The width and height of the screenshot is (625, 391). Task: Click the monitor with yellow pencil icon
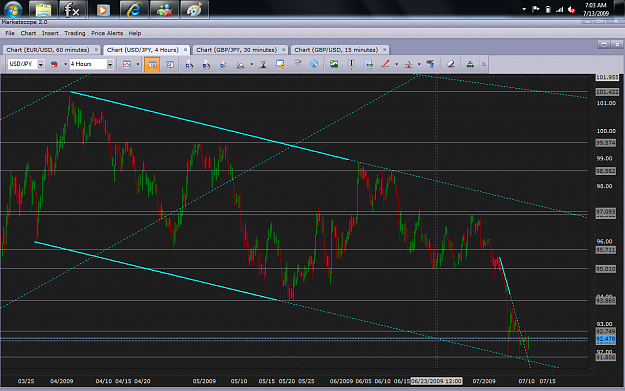click(x=280, y=64)
